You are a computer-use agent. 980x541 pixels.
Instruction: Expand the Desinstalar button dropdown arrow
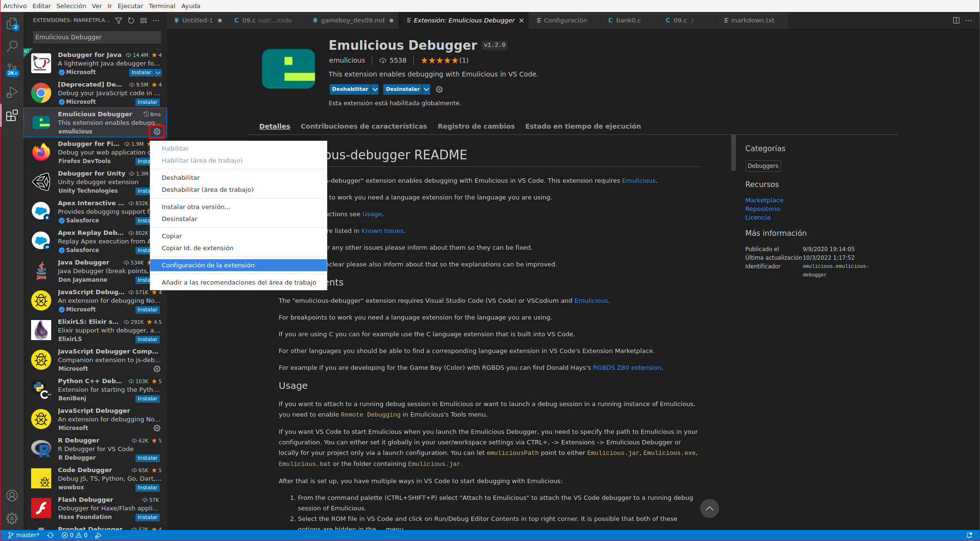pos(426,89)
